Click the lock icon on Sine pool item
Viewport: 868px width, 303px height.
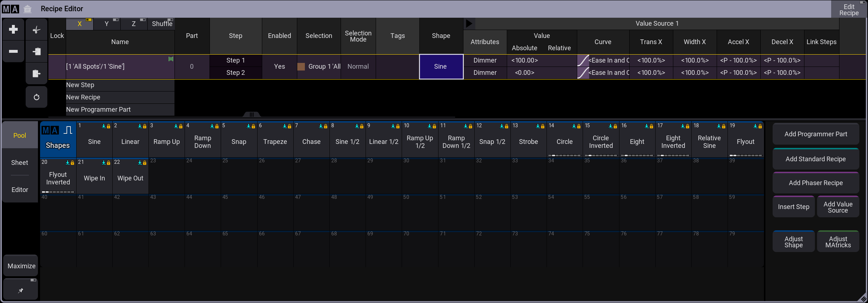tap(108, 126)
